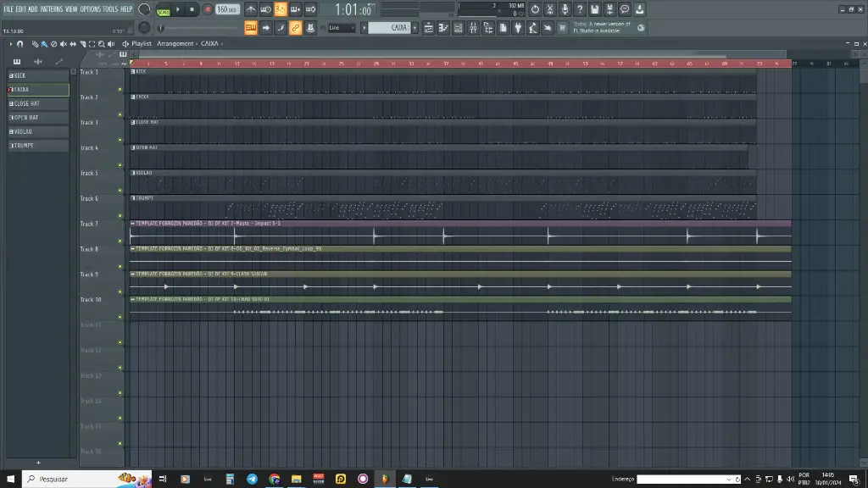Click the arrow left of pattern selector
868x488 pixels.
click(364, 28)
